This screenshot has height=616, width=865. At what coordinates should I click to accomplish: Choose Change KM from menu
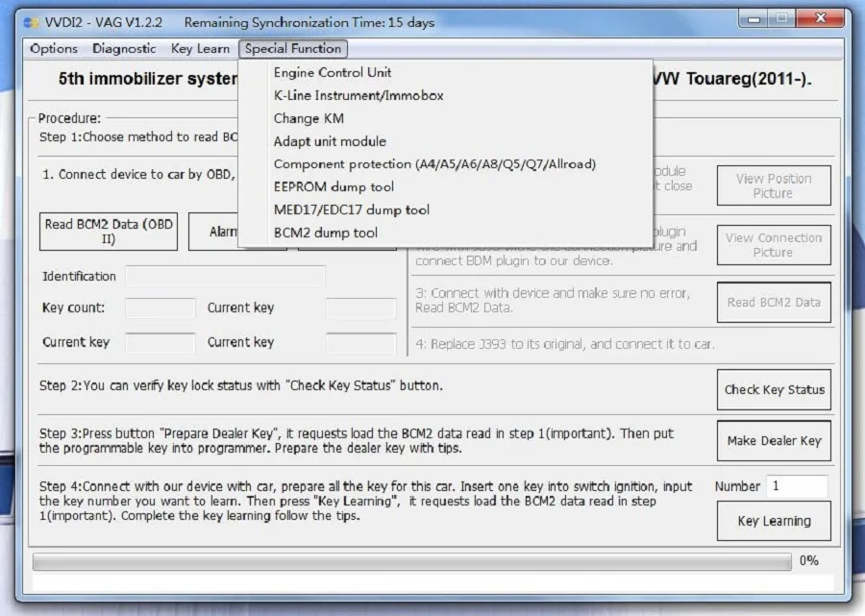point(309,118)
